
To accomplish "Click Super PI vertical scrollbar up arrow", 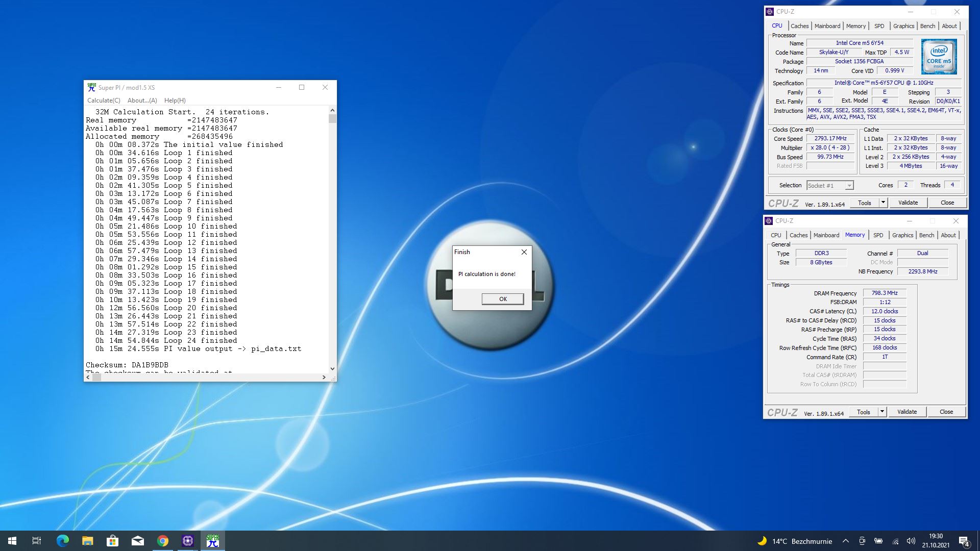I will click(332, 110).
